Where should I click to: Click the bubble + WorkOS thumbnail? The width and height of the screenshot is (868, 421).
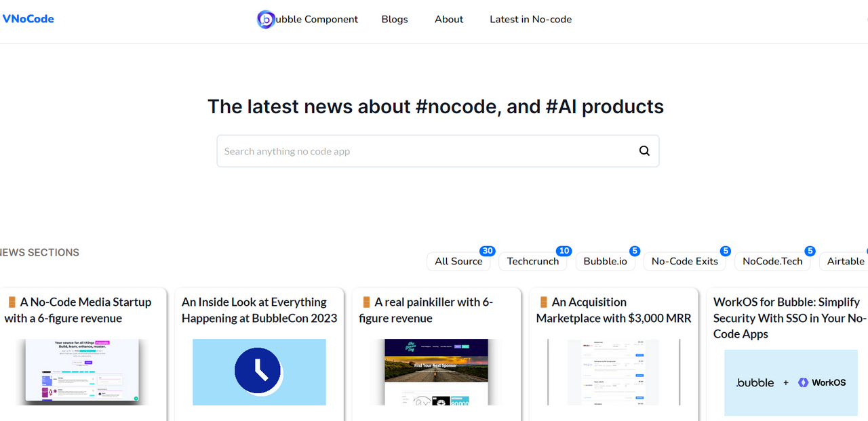pyautogui.click(x=791, y=382)
